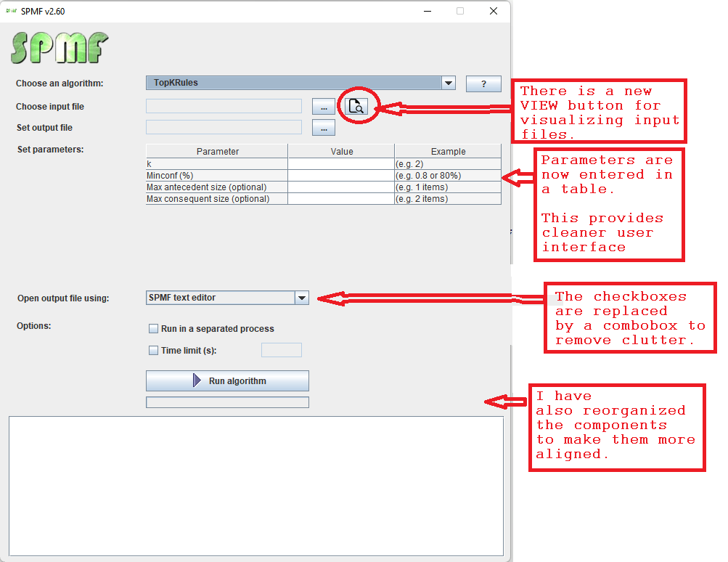Enable Run in a separated process checkbox
The height and width of the screenshot is (562, 728).
153,329
